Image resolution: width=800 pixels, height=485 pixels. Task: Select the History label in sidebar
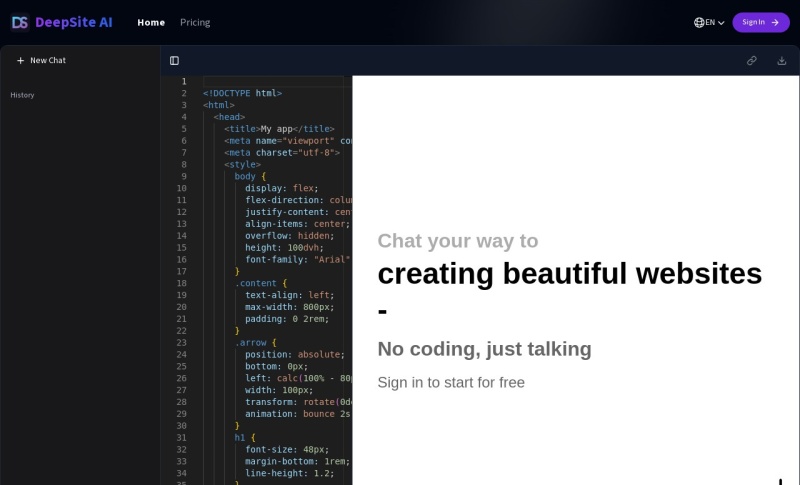click(22, 95)
